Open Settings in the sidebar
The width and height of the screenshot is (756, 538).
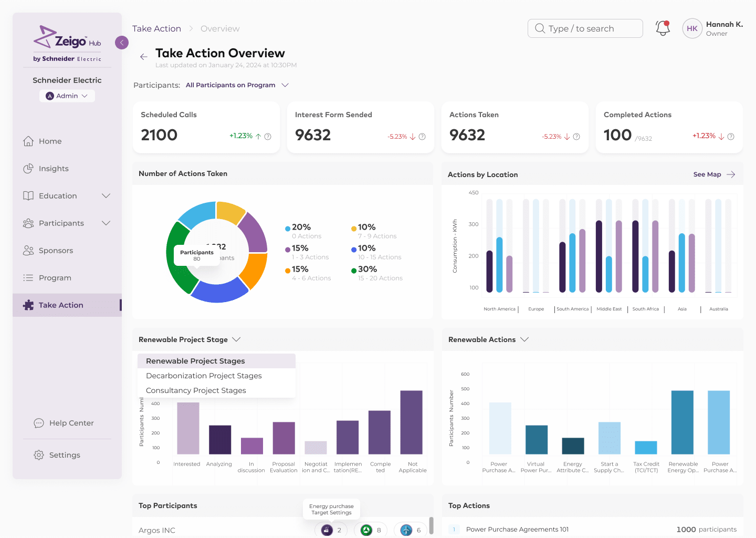(x=64, y=455)
